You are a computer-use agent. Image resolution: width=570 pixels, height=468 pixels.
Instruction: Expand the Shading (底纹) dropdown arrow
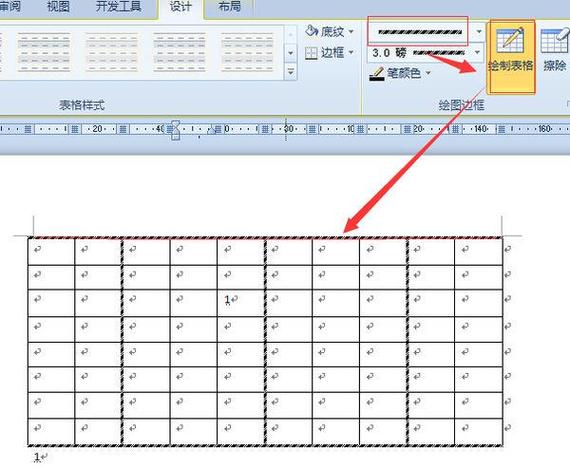click(351, 32)
